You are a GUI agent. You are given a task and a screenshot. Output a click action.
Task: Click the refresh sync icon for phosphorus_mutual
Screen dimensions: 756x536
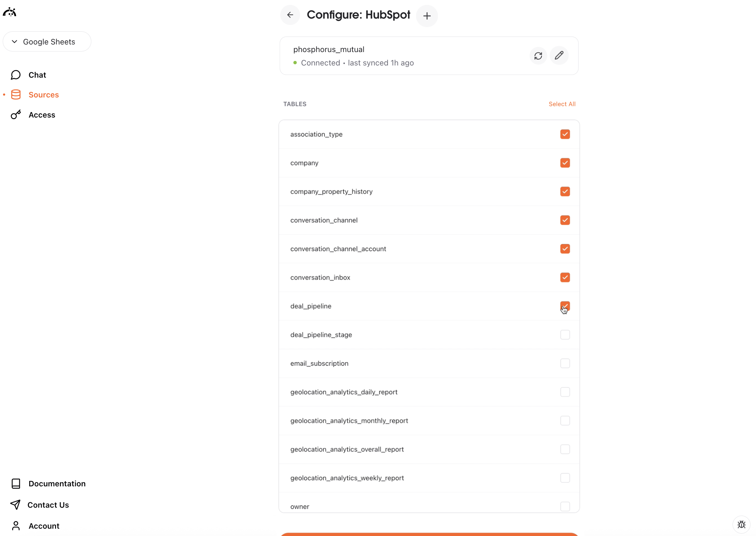538,55
